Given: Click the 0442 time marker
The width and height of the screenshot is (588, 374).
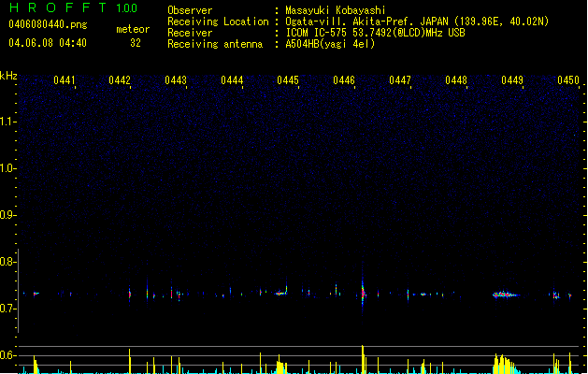Looking at the screenshot, I should 120,80.
